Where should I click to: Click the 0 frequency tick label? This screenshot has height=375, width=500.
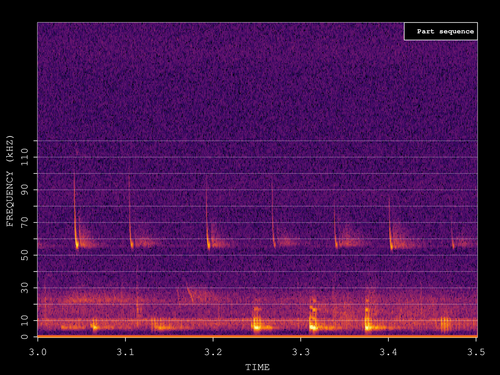click(x=25, y=337)
